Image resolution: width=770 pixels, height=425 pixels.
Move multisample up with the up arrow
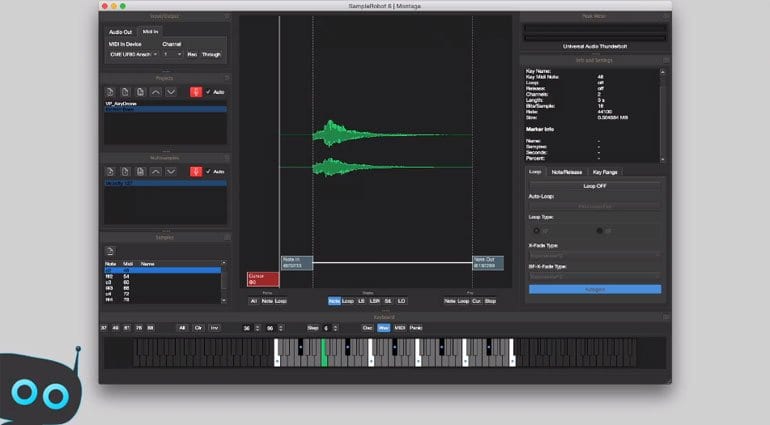coord(156,171)
